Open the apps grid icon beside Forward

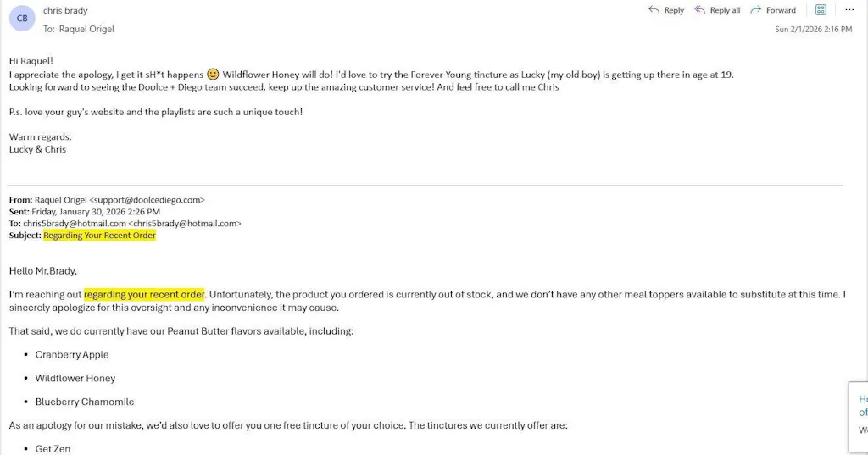click(x=821, y=10)
